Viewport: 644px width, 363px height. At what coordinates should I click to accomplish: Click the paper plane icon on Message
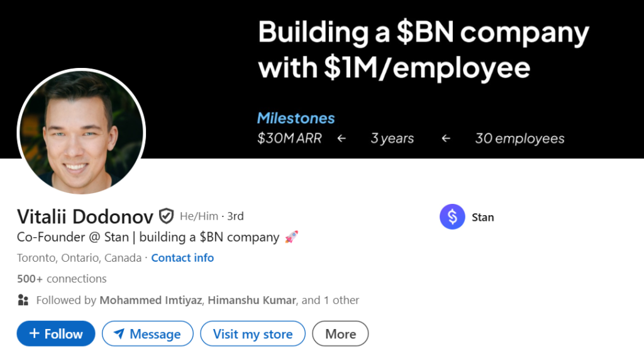pyautogui.click(x=119, y=335)
